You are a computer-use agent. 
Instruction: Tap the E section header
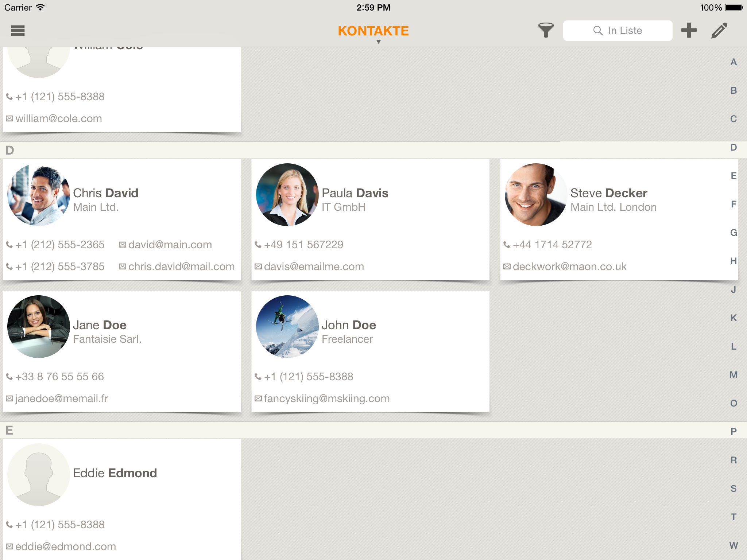point(9,430)
